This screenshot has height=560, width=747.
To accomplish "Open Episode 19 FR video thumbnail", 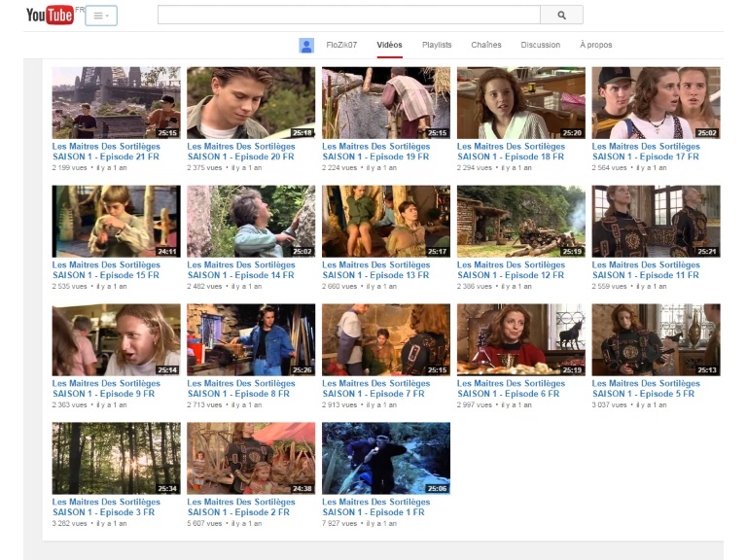I will point(386,103).
